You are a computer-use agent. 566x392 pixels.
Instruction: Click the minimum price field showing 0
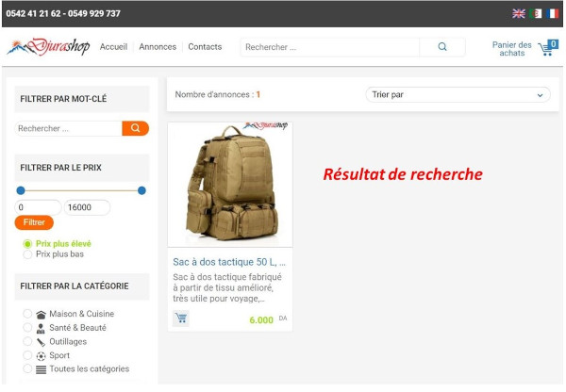tap(38, 207)
